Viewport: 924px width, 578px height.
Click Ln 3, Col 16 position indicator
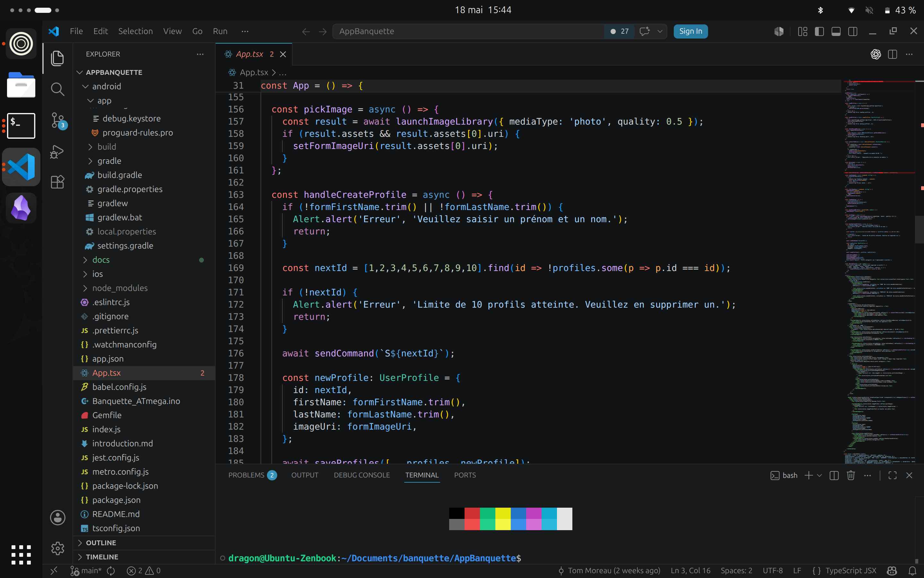point(690,571)
